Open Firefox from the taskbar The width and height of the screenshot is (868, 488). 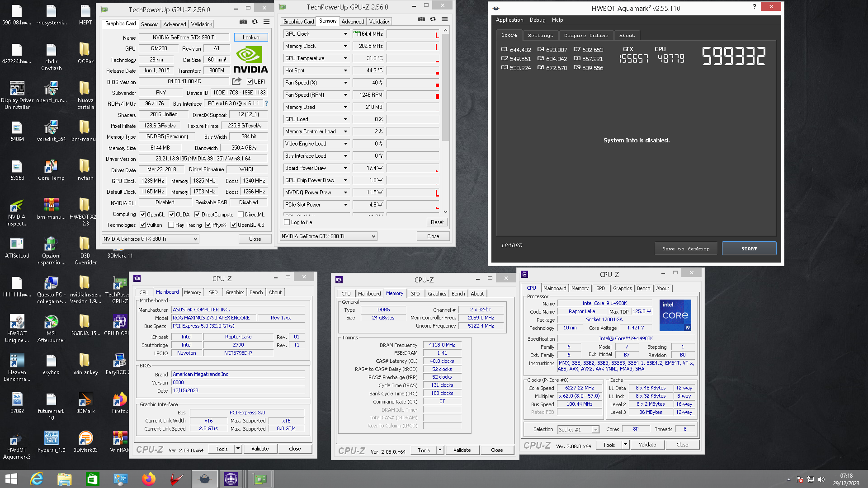click(148, 479)
